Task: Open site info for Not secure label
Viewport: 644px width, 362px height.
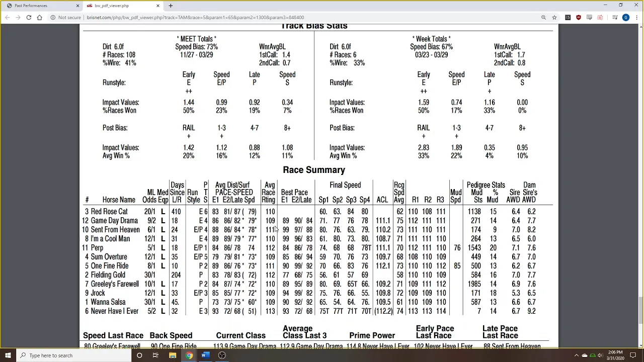Action: click(65, 18)
